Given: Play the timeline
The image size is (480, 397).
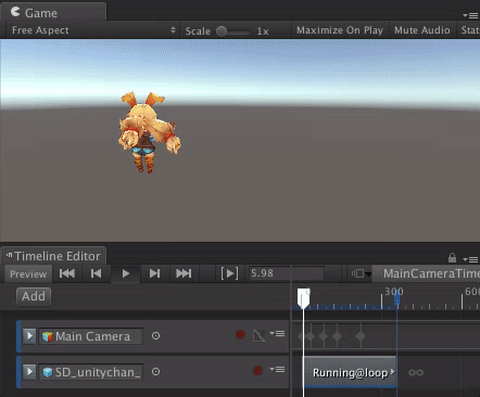Looking at the screenshot, I should [126, 274].
